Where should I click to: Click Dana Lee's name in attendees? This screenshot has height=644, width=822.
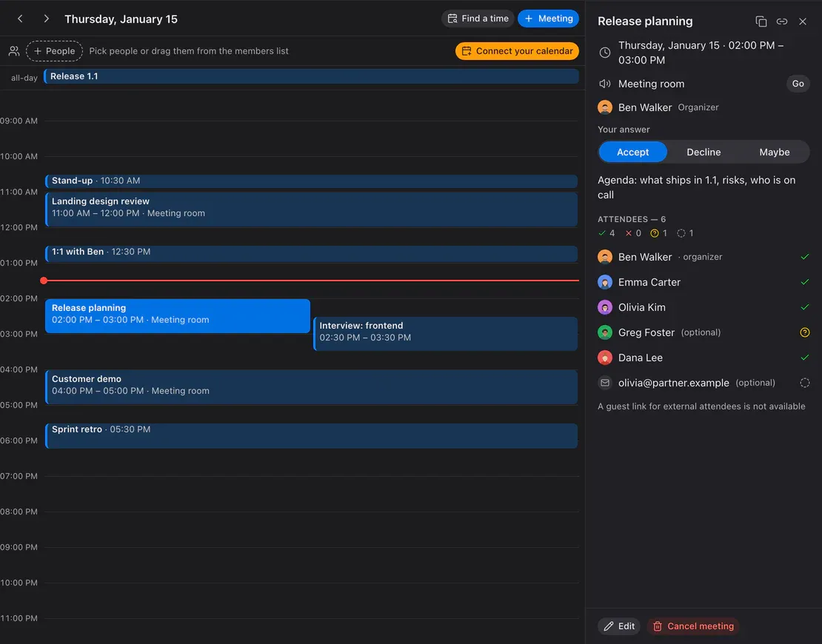pyautogui.click(x=640, y=358)
